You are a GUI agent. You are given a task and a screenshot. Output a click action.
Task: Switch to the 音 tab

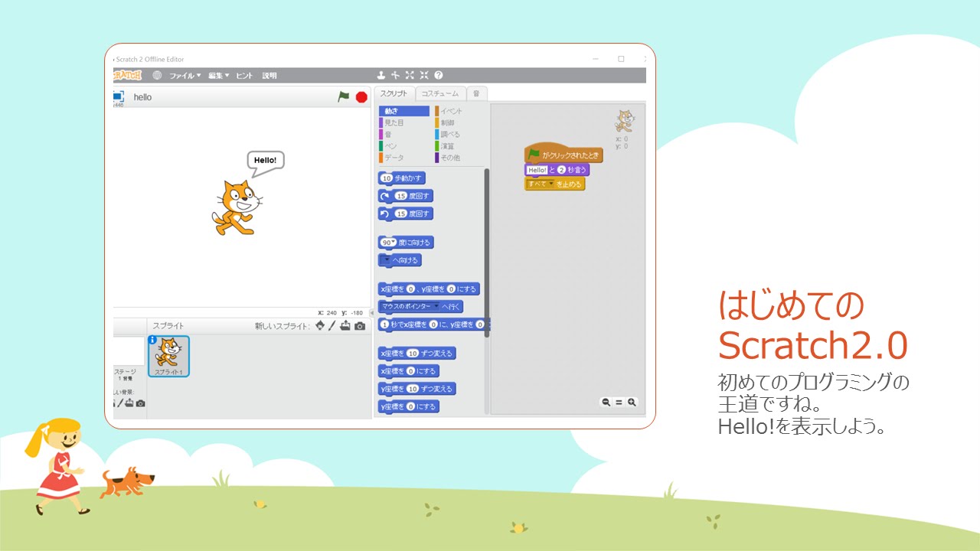(x=476, y=93)
